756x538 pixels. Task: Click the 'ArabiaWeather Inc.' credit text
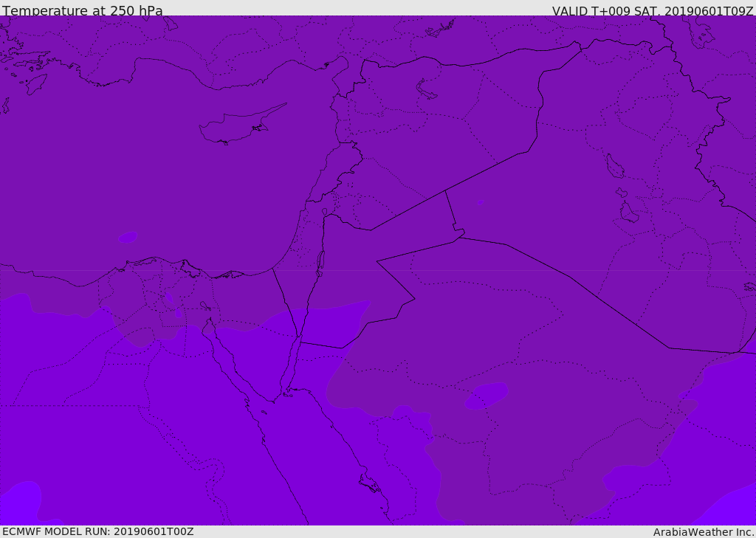704,532
